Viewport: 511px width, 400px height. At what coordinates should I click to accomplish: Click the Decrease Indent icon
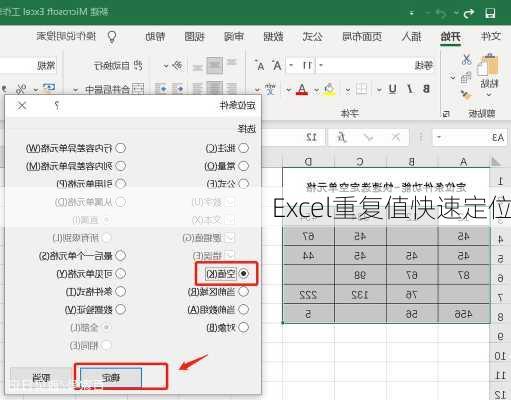179,89
